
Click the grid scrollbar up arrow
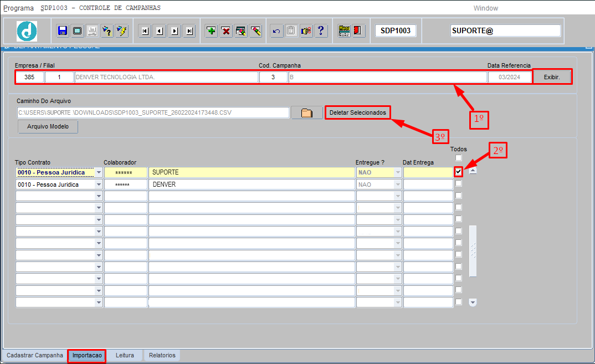(473, 171)
